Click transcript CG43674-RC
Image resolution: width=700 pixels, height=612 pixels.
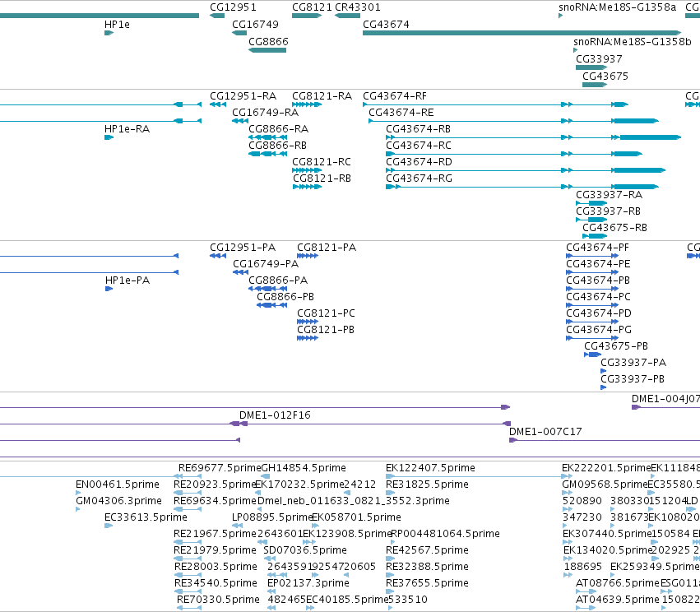514,154
